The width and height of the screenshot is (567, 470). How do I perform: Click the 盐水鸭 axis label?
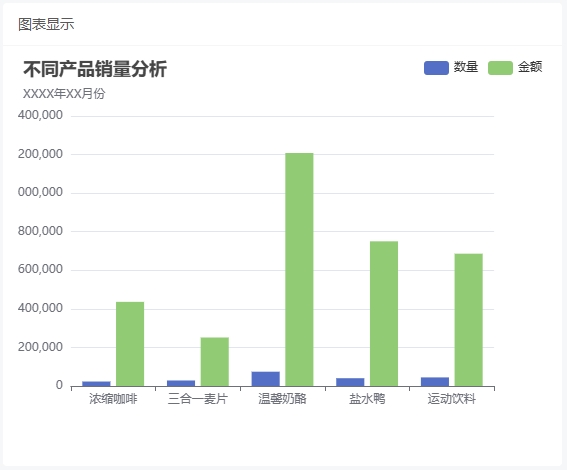tap(367, 399)
